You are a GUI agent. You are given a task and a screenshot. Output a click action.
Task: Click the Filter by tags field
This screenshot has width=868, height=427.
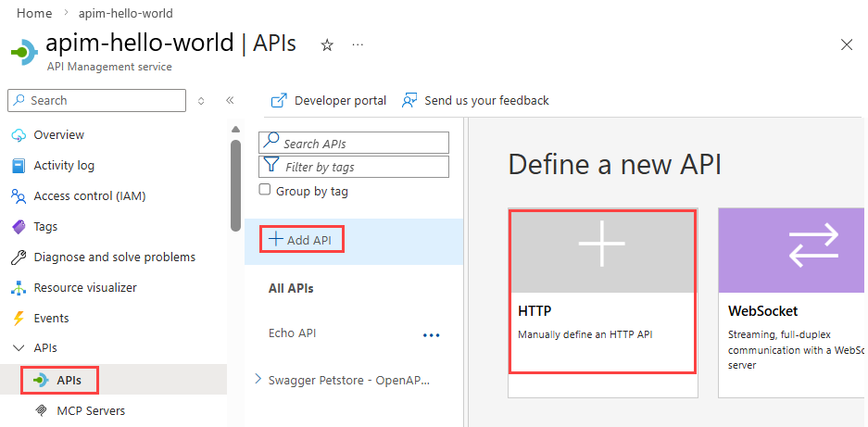[354, 167]
